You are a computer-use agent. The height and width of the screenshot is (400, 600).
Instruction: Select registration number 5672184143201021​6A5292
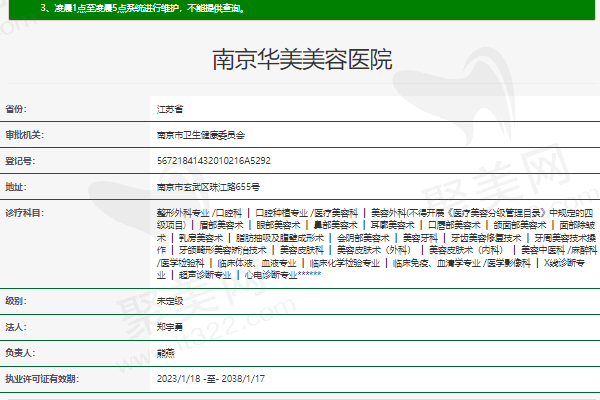click(214, 161)
